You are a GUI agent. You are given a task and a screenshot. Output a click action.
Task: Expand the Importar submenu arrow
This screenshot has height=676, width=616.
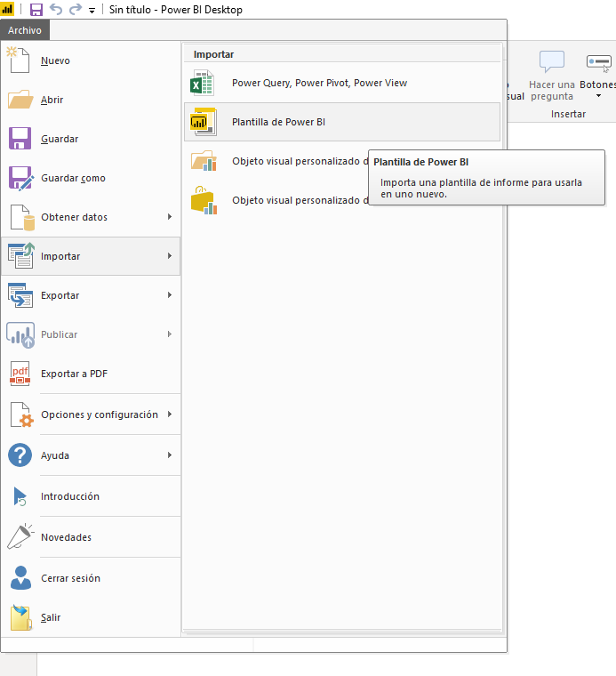point(170,255)
